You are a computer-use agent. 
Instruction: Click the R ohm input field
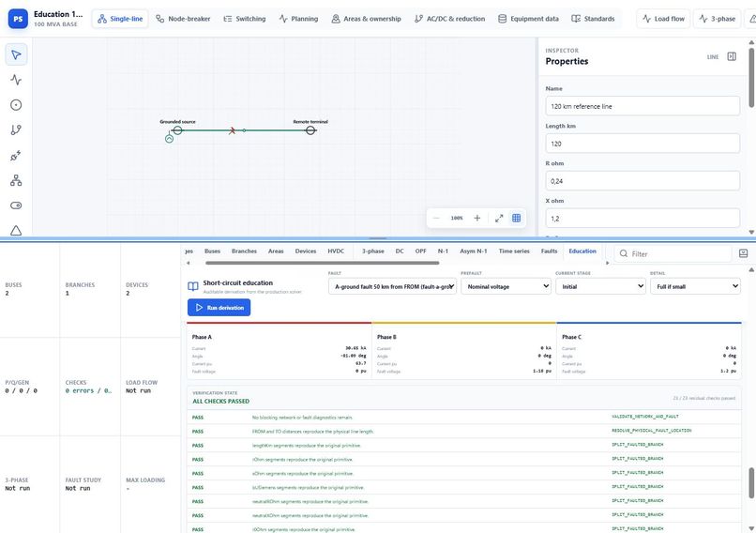click(643, 181)
